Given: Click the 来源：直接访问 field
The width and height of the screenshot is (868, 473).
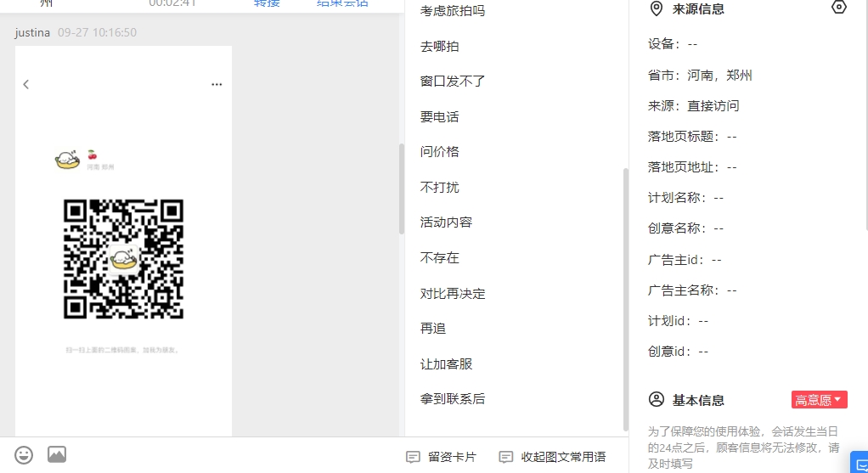Looking at the screenshot, I should tap(694, 105).
